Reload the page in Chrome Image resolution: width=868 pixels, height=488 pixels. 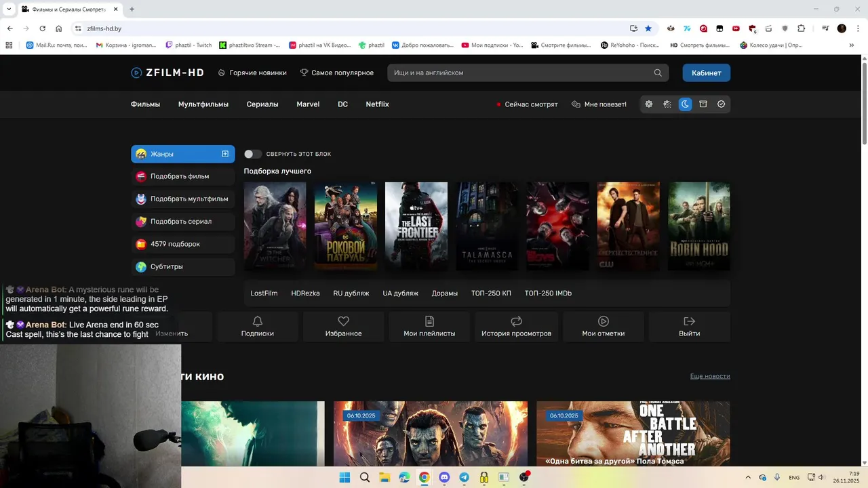pyautogui.click(x=42, y=28)
